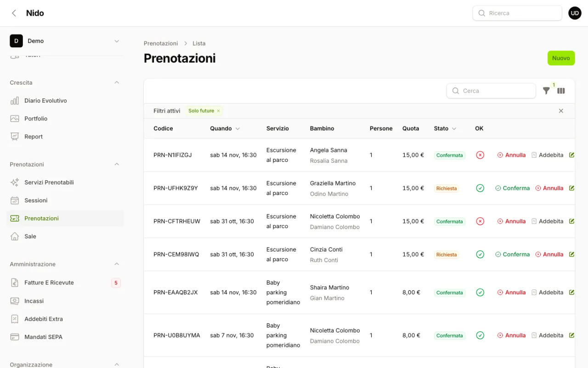The width and height of the screenshot is (588, 368).
Task: Click the Nuovo button
Action: (x=561, y=58)
